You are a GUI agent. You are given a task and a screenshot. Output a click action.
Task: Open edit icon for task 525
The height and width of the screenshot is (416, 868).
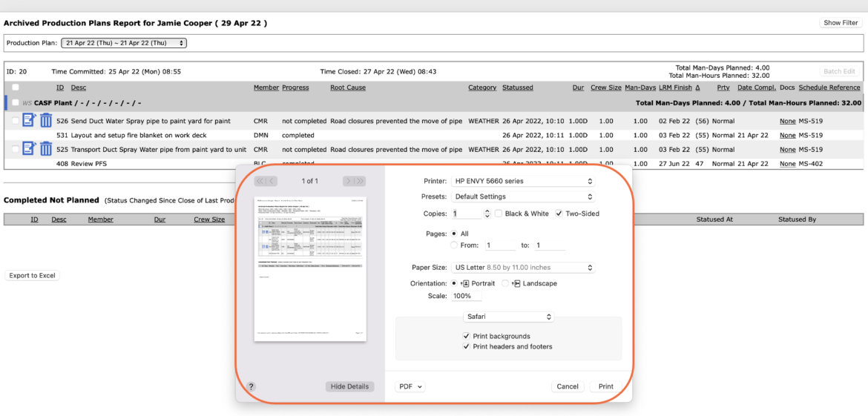[x=29, y=149]
